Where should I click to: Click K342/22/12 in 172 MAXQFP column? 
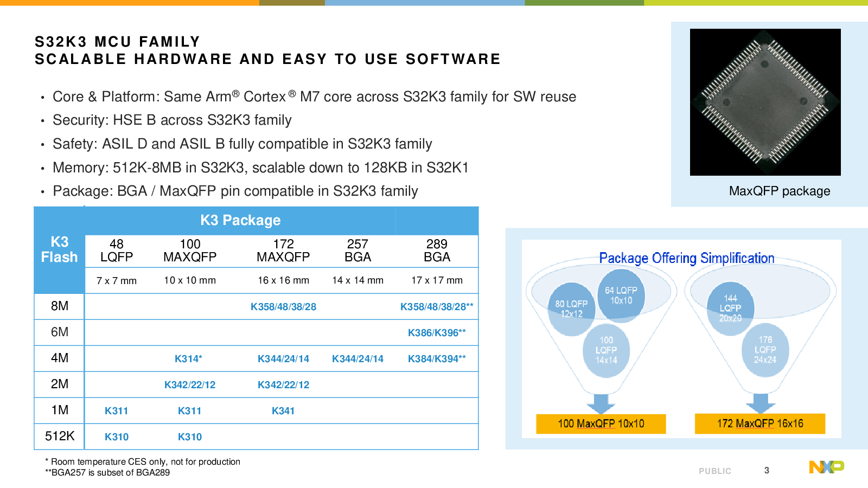click(283, 385)
